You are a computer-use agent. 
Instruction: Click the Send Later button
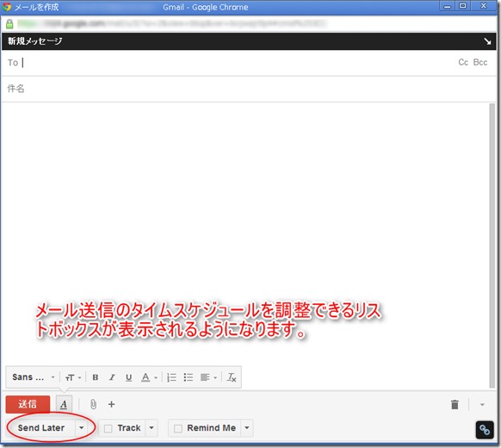pos(41,428)
